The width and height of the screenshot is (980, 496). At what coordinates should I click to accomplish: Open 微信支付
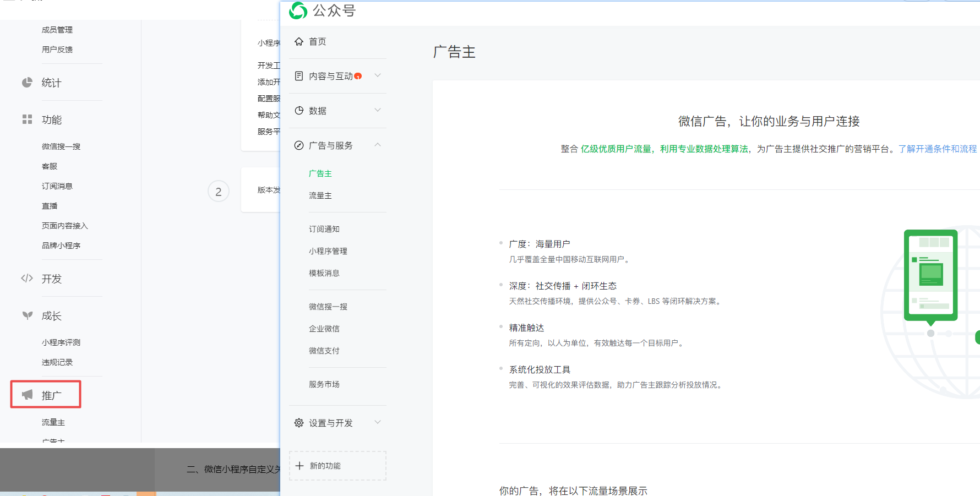(324, 351)
